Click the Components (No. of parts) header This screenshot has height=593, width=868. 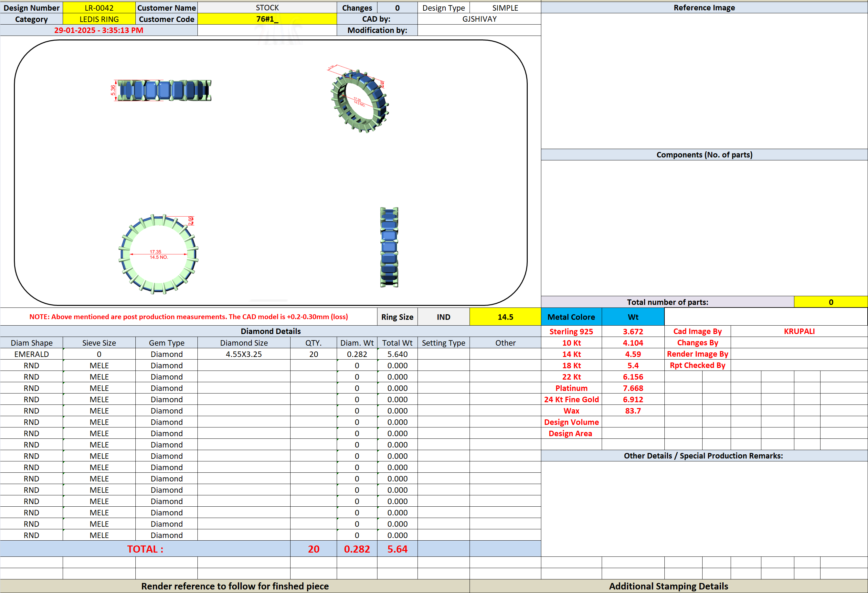[x=704, y=155]
